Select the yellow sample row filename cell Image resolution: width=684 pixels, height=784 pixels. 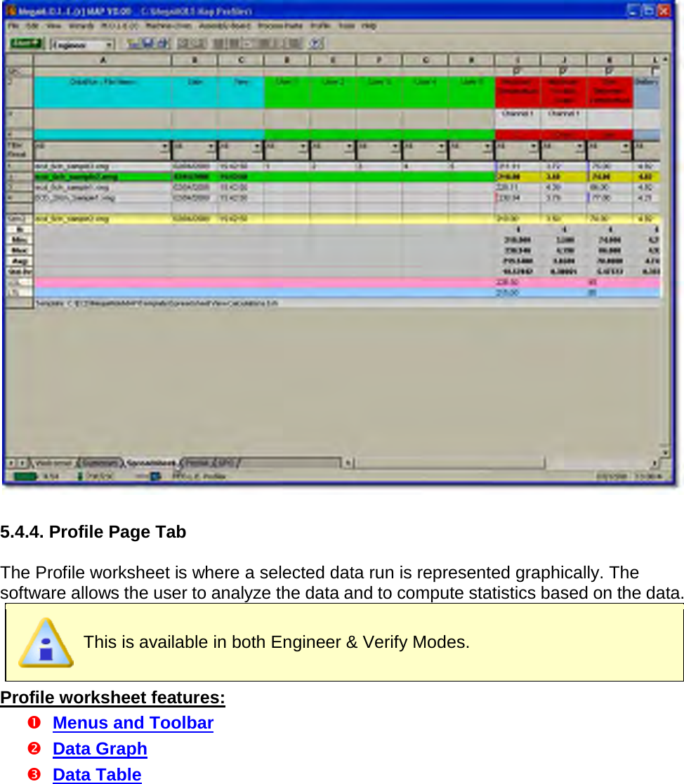click(103, 219)
